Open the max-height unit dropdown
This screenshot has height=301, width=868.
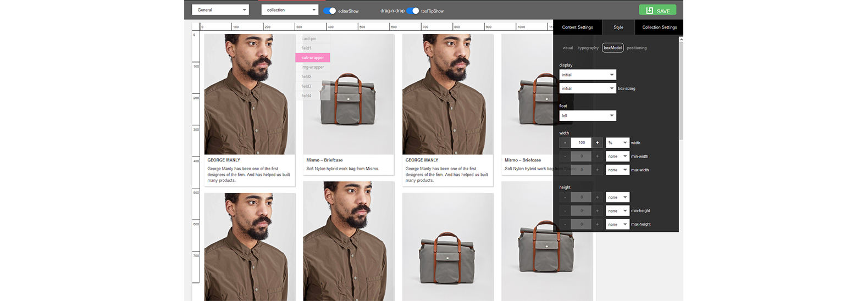(617, 225)
